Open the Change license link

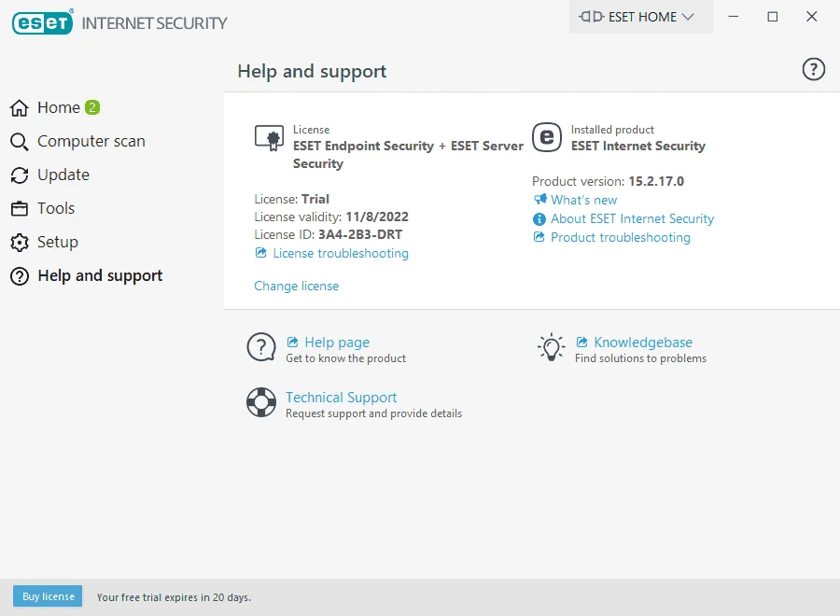tap(296, 286)
